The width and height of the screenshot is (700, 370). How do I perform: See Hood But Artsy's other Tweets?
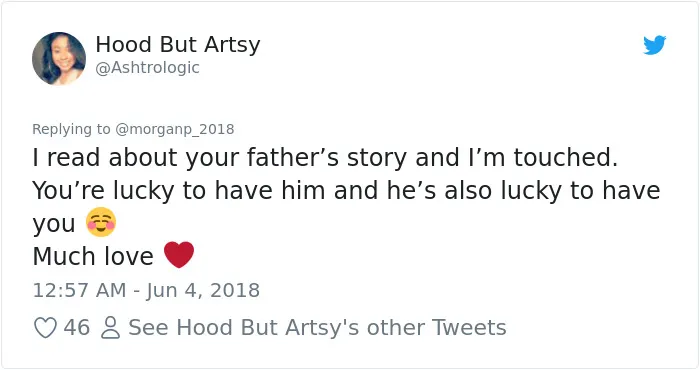click(x=317, y=328)
